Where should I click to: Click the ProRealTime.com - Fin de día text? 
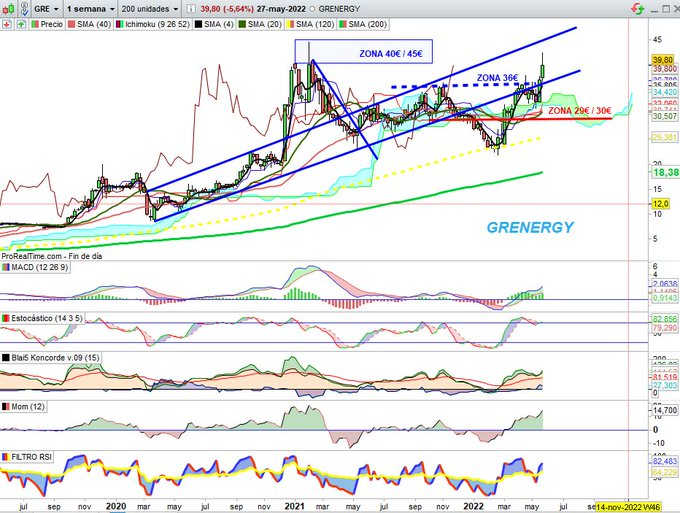click(52, 256)
